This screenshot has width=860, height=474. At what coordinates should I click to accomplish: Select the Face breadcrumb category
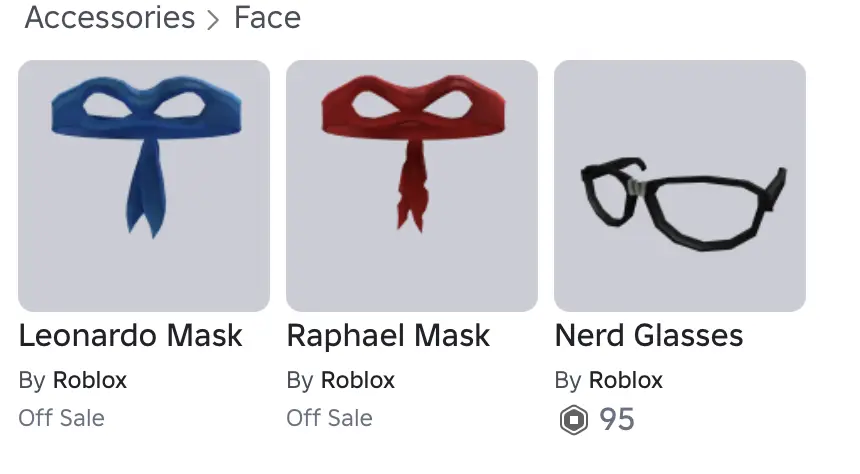267,18
